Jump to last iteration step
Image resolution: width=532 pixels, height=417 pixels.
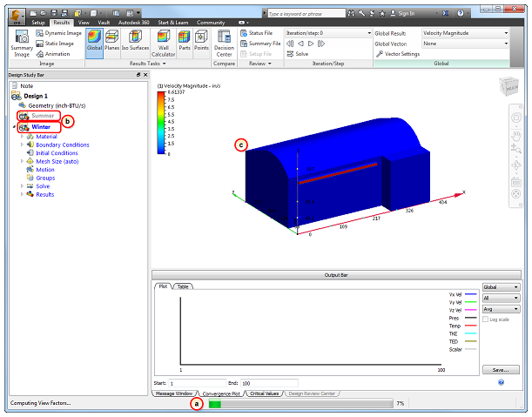point(321,44)
